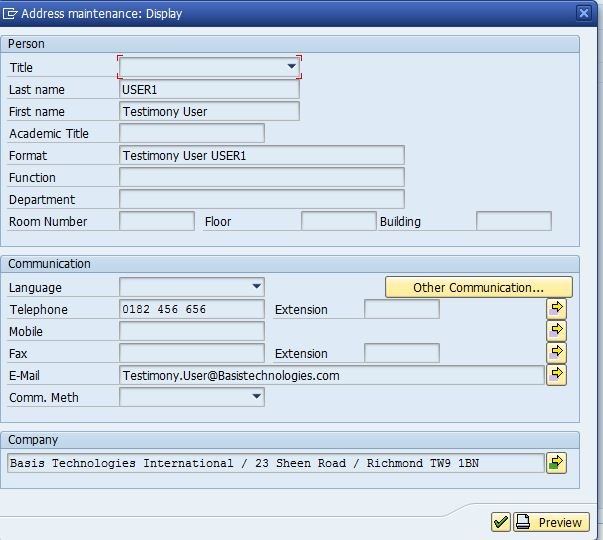The height and width of the screenshot is (540, 603).
Task: Expand the Title dropdown
Action: coord(292,67)
